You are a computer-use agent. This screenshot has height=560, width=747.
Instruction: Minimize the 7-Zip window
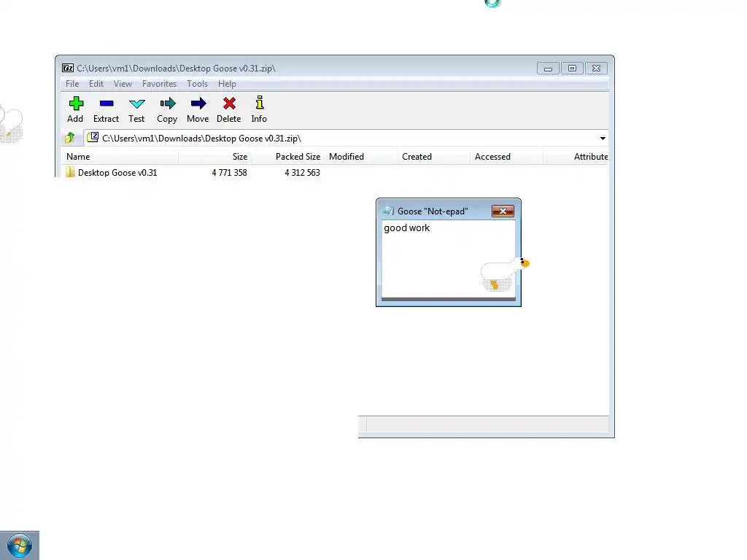point(548,69)
